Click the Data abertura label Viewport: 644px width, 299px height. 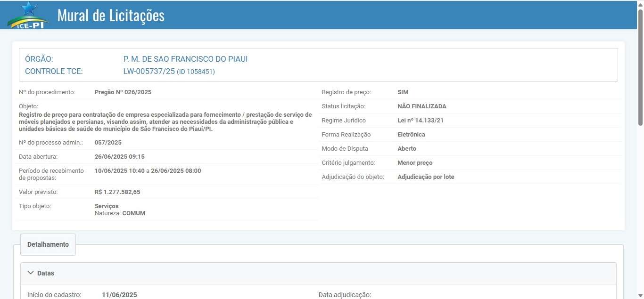38,157
